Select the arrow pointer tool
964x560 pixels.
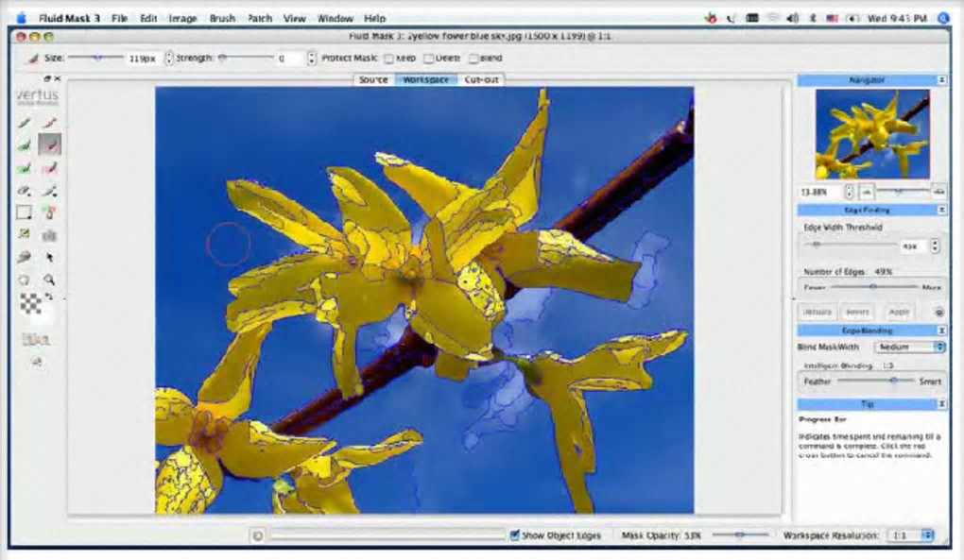[50, 257]
